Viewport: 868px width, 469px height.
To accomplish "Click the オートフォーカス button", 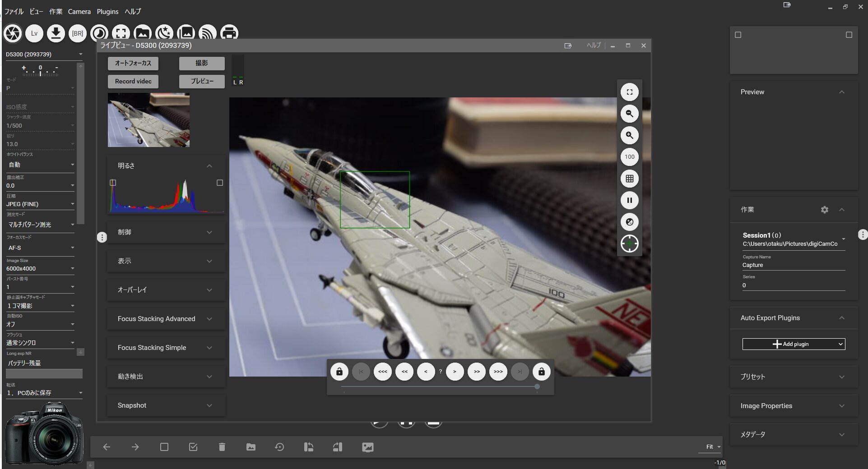I will pos(133,63).
